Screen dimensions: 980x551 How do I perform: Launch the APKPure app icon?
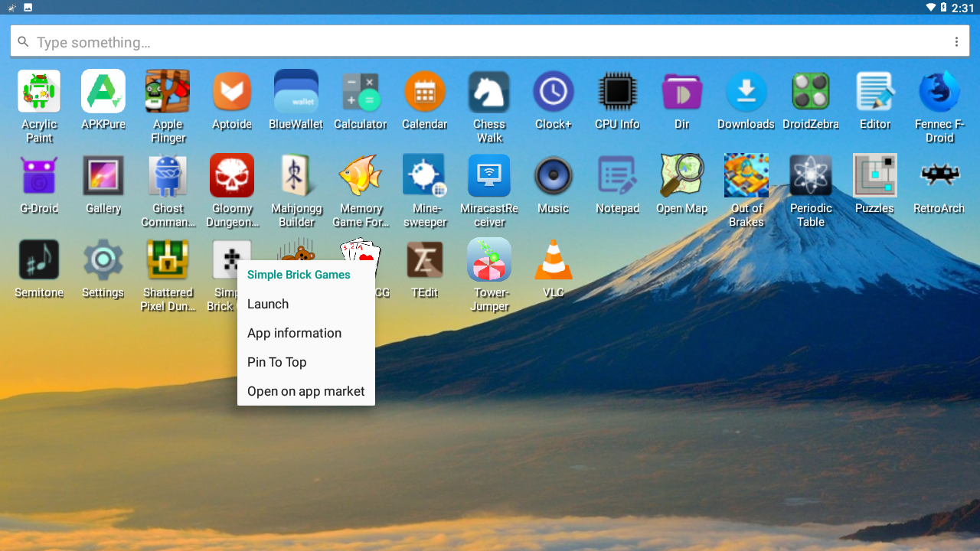tap(103, 92)
